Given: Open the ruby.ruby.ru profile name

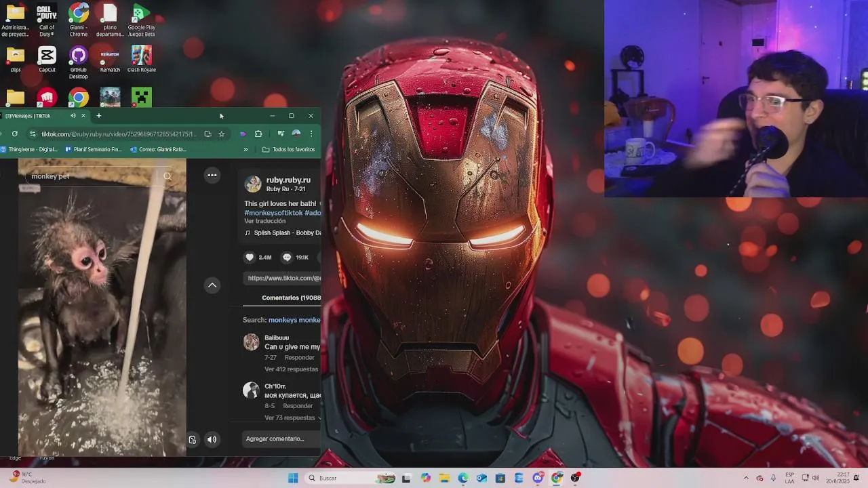Looking at the screenshot, I should click(x=288, y=180).
